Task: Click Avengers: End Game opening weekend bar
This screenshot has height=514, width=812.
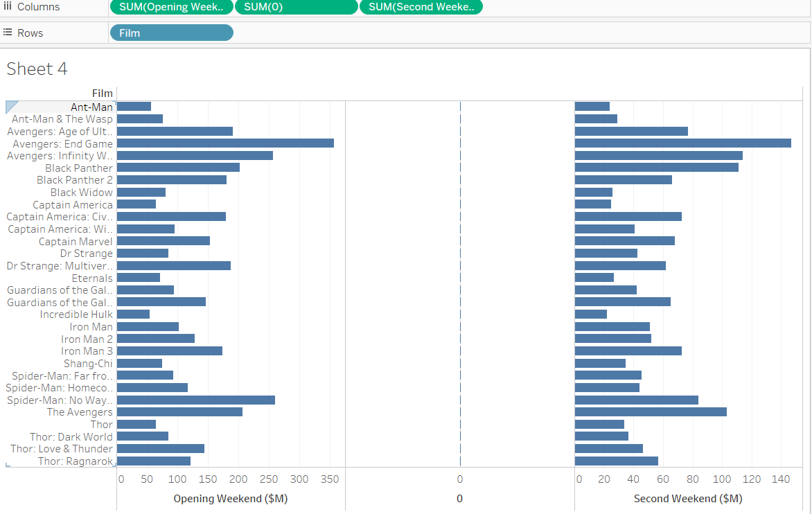Action: 225,143
